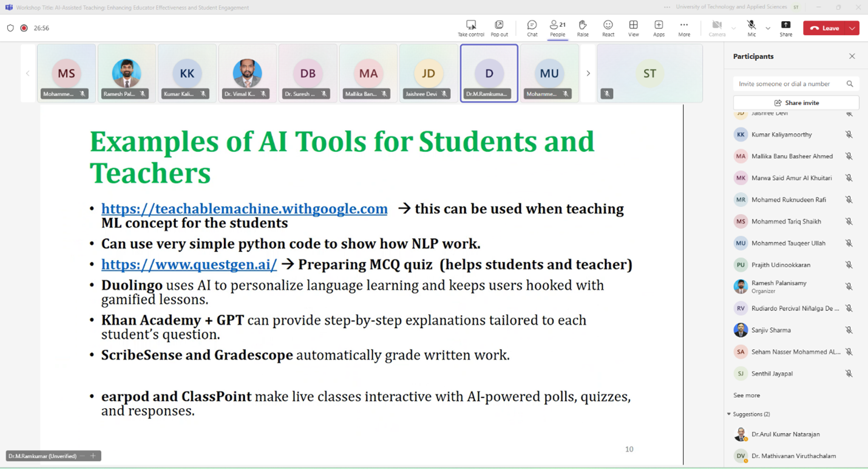Viewport: 868px width, 469px height.
Task: Collapse the Suggestions (2) section
Action: [x=729, y=414]
